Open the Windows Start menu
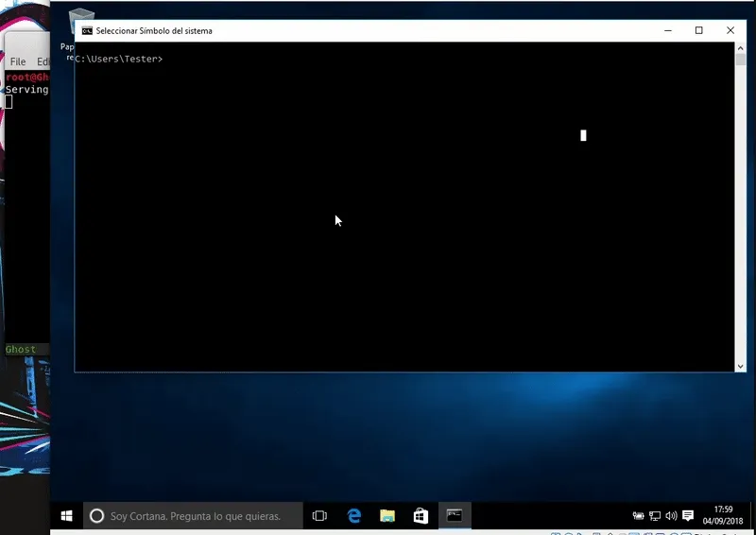Viewport: 756px width, 535px height. pos(67,516)
